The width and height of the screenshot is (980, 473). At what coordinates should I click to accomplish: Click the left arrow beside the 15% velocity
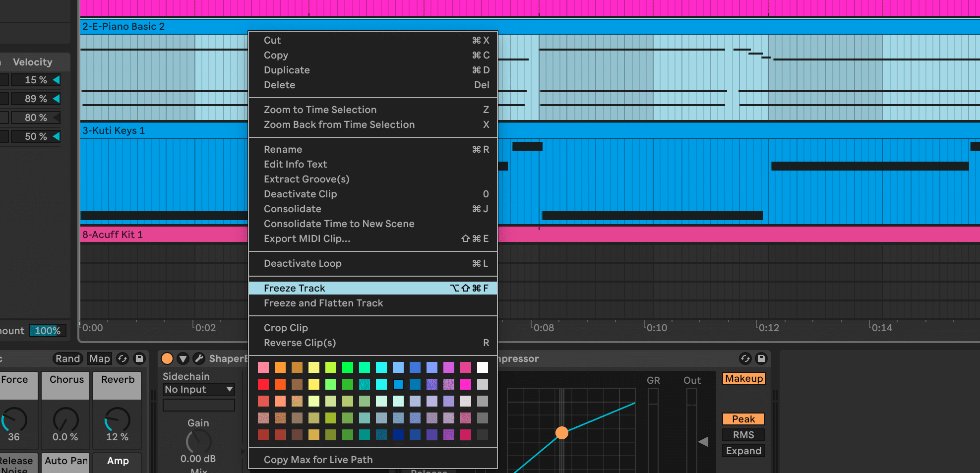57,79
